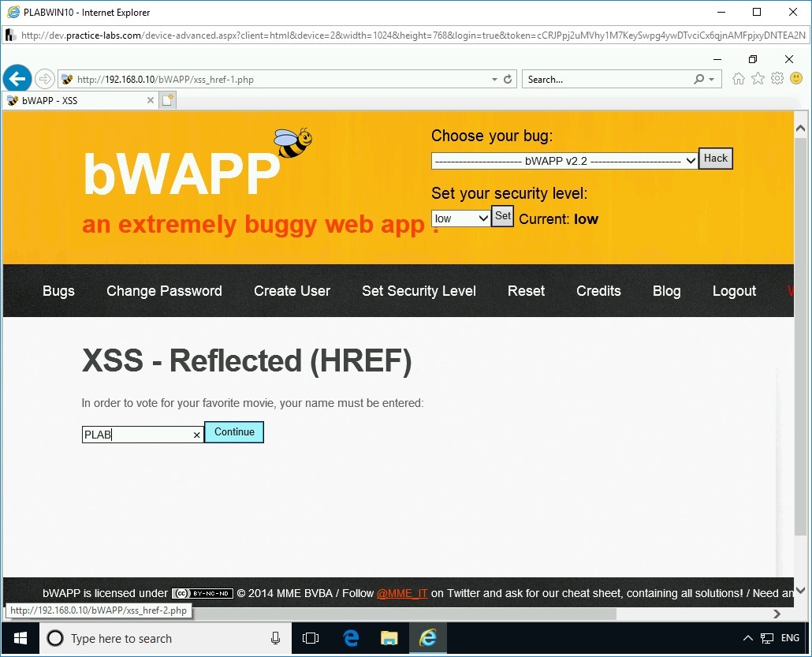The width and height of the screenshot is (812, 657).
Task: Open File Explorer from the taskbar
Action: point(389,638)
